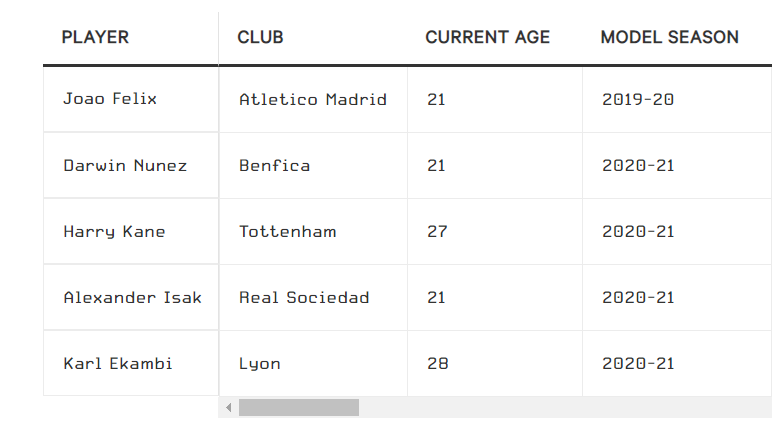The image size is (772, 445).
Task: Click the Tottenham club cell
Action: click(x=288, y=231)
